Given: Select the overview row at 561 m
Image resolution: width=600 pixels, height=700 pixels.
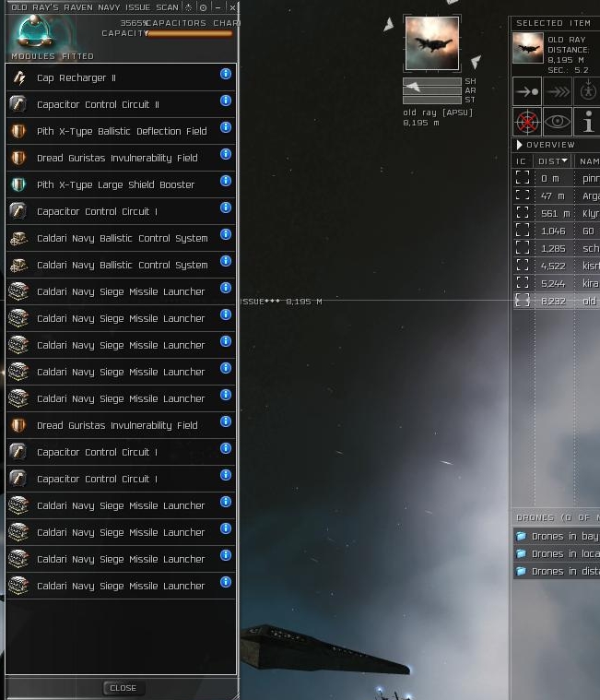Looking at the screenshot, I should 557,213.
